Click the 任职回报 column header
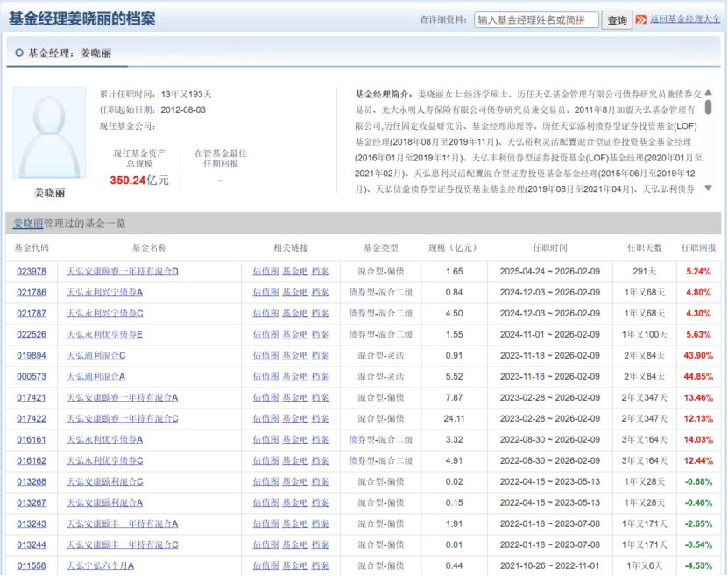This screenshot has height=576, width=728. (698, 249)
